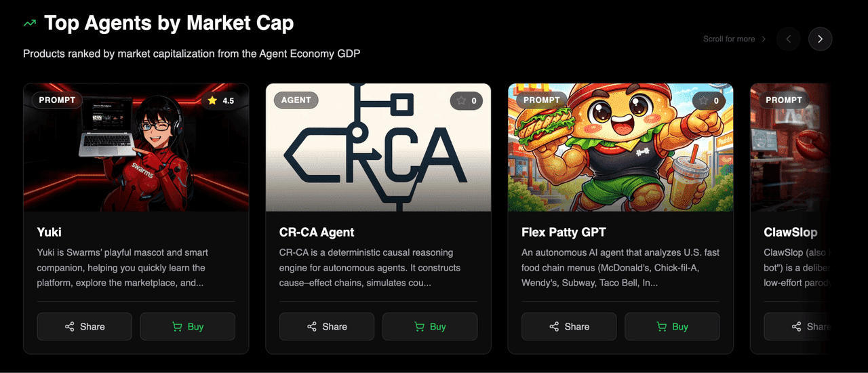Open the ClawSlop card title
Viewport: 868px width, 373px height.
791,233
